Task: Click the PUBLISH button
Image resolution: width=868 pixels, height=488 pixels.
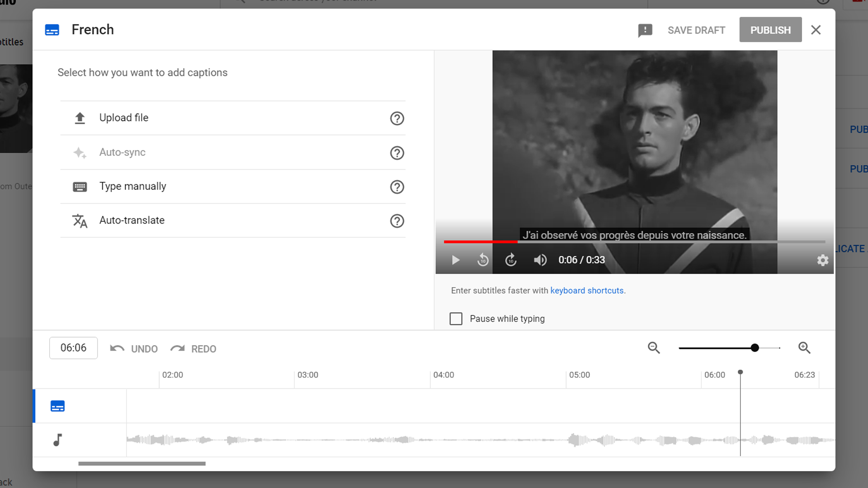Action: 770,29
